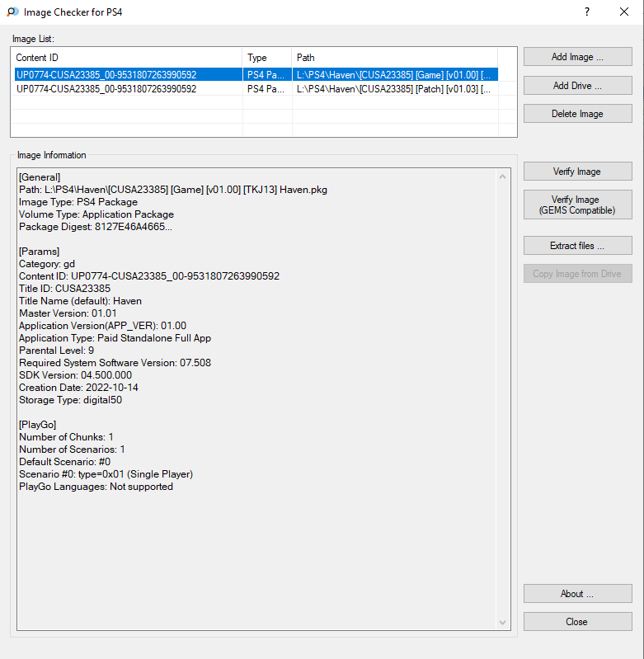
Task: Click the Creation Date: 2022-10-14 line
Action: (78, 388)
